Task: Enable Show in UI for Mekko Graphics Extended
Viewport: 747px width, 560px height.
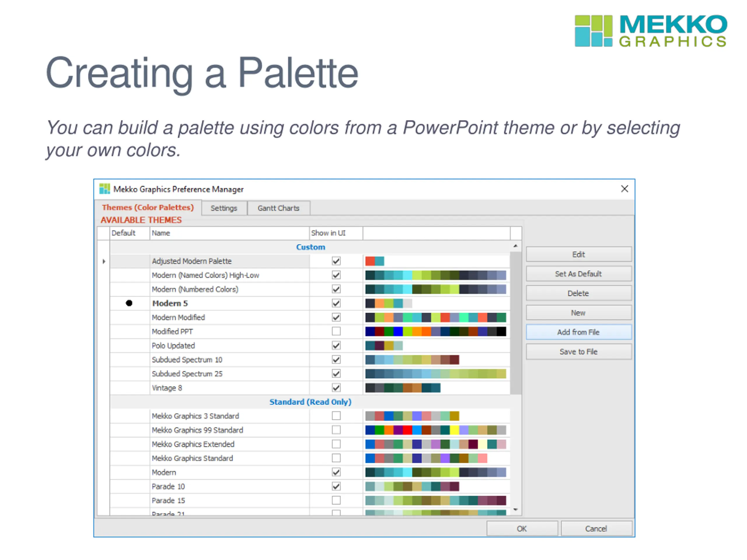Action: (x=336, y=444)
